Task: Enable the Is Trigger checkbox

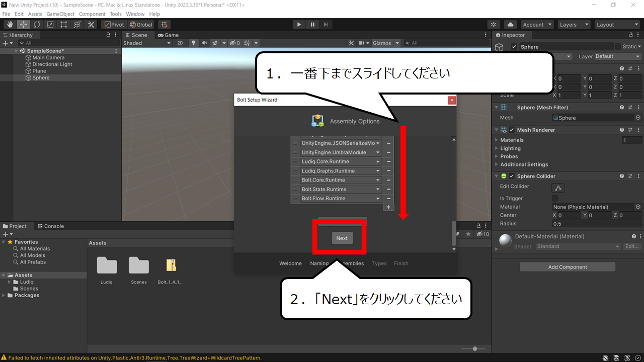Action: pyautogui.click(x=555, y=199)
